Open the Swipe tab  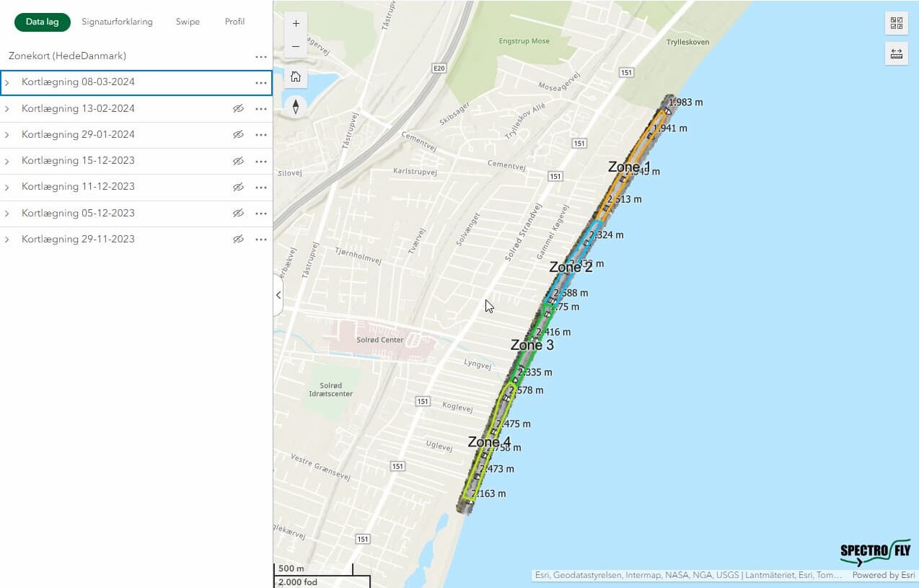coord(188,22)
